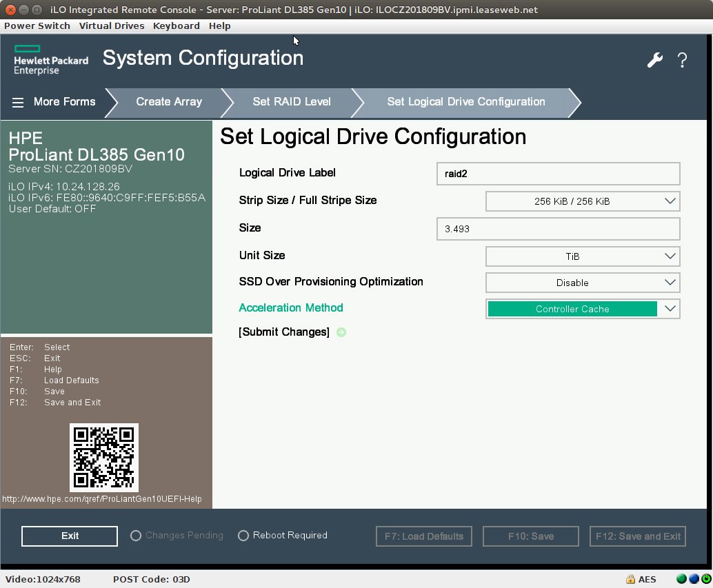Click chevron arrow of SSD Over Provisioning dropdown

click(670, 282)
